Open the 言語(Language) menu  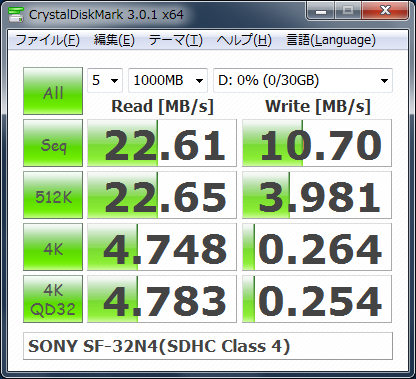tap(331, 40)
